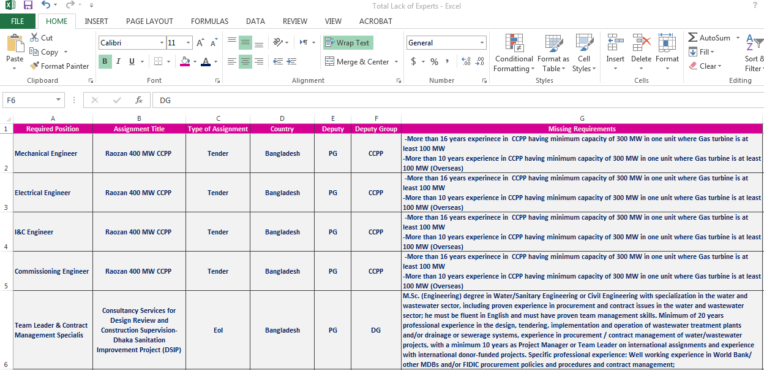764x370 pixels.
Task: Switch to REVIEW tab
Action: coord(295,21)
